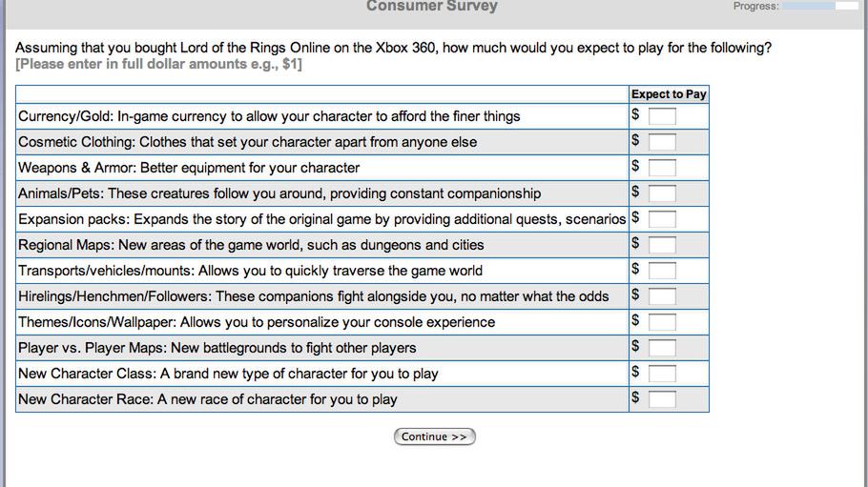Click the New Character Race row description
The image size is (868, 487).
click(207, 399)
